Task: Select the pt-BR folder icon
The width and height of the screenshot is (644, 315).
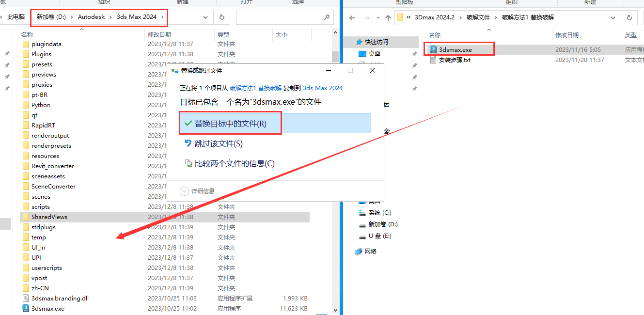Action: tap(26, 94)
